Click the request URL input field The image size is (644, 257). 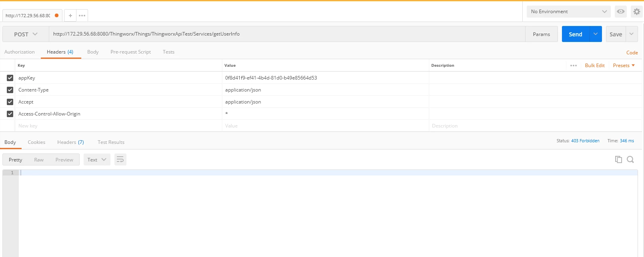tap(287, 34)
